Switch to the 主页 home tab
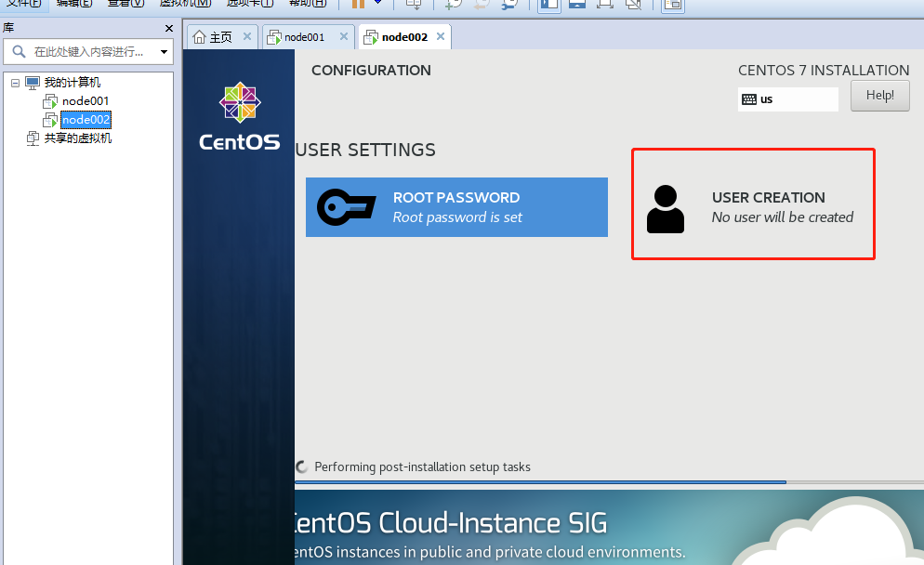 [x=214, y=37]
